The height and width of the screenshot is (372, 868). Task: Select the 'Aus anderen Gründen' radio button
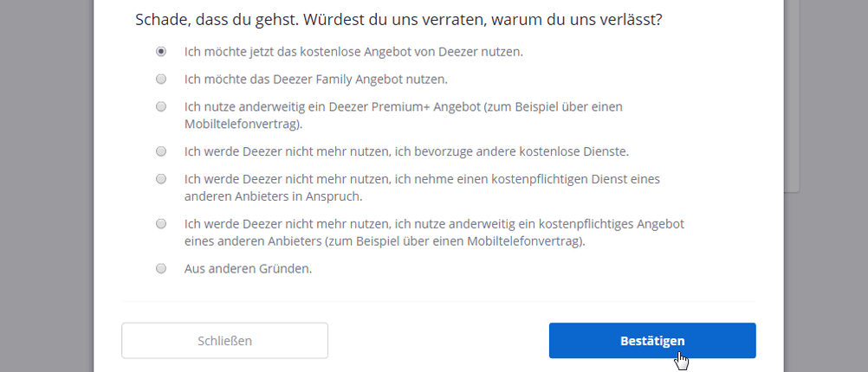[x=161, y=268]
